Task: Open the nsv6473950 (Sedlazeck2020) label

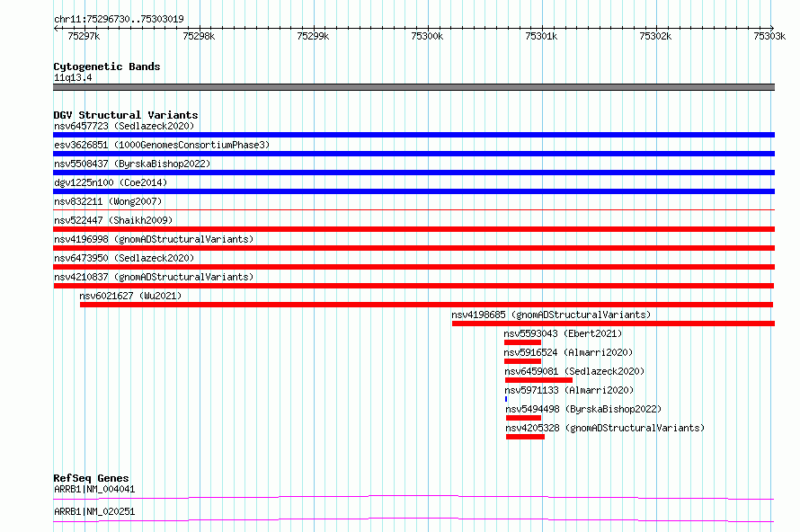Action: coord(124,258)
